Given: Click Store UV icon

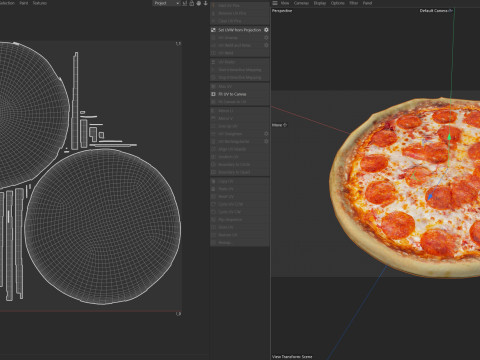Looking at the screenshot, I should 213,227.
